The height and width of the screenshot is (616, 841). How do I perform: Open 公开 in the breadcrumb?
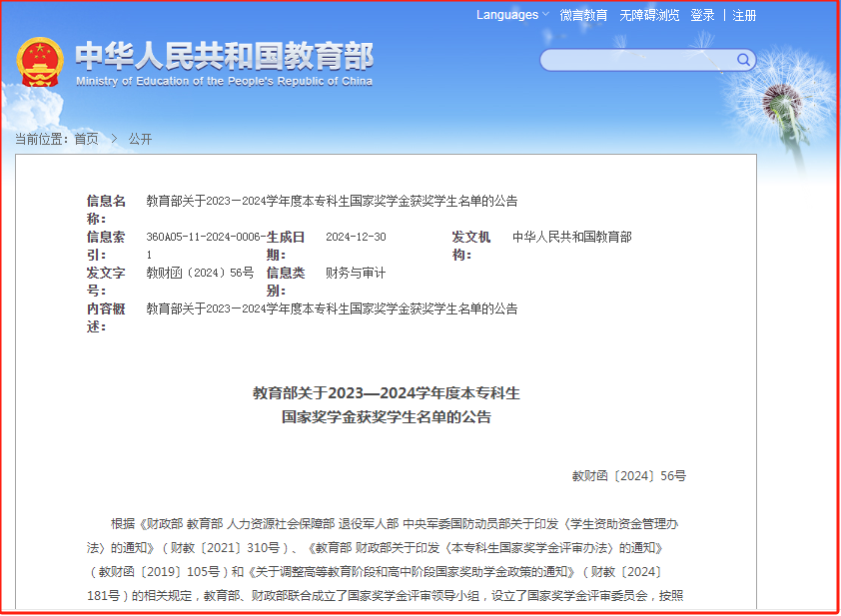[x=140, y=139]
